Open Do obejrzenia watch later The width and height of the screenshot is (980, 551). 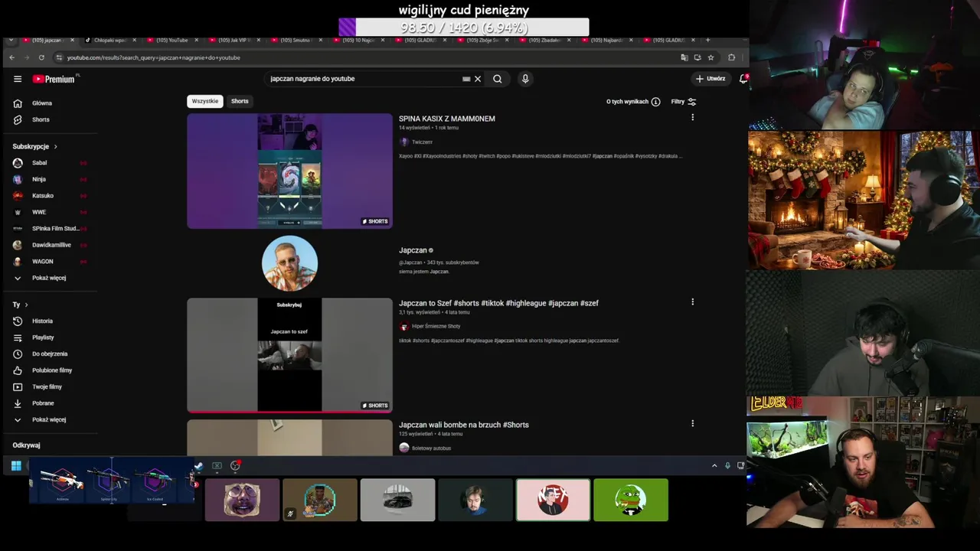pyautogui.click(x=51, y=354)
